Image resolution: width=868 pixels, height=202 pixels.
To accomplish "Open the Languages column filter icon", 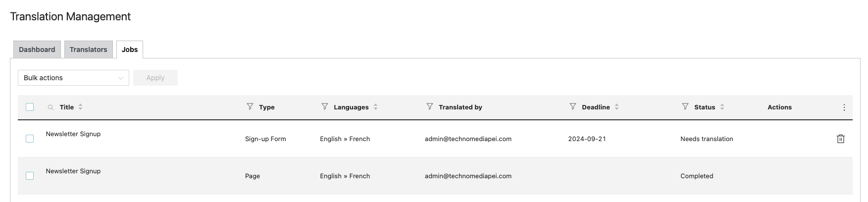I will pos(325,107).
